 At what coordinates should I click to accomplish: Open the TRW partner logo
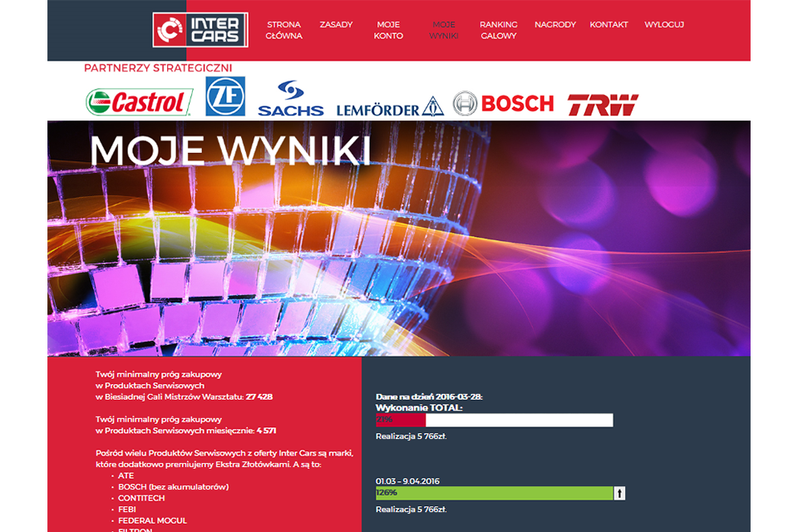tap(603, 105)
